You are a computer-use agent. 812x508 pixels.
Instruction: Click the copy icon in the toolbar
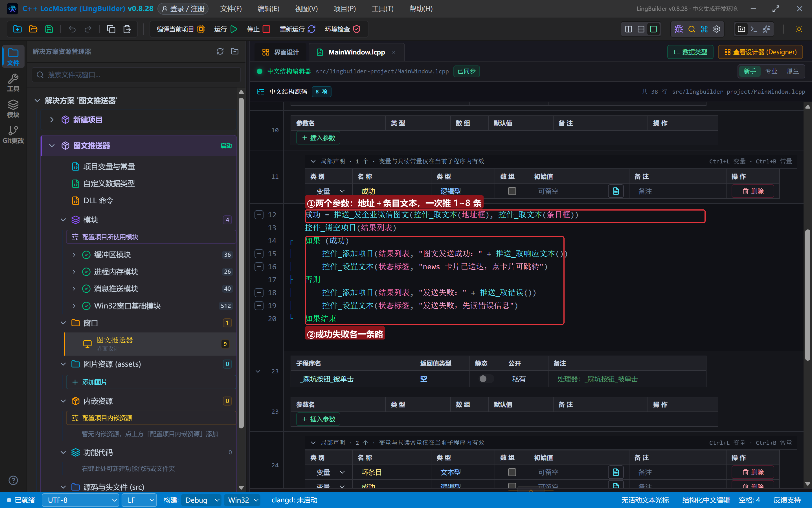[111, 29]
